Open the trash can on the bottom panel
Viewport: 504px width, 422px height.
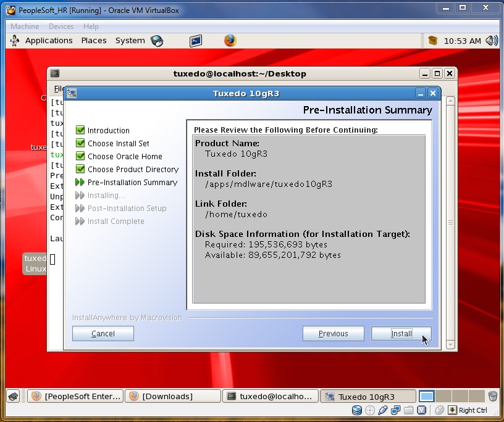pos(493,395)
